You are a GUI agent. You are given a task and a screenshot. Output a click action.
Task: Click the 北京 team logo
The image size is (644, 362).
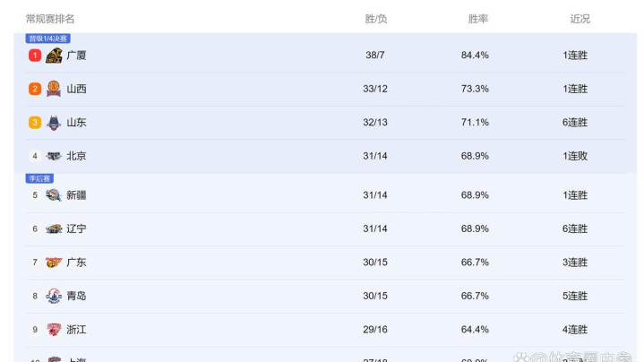tap(54, 156)
